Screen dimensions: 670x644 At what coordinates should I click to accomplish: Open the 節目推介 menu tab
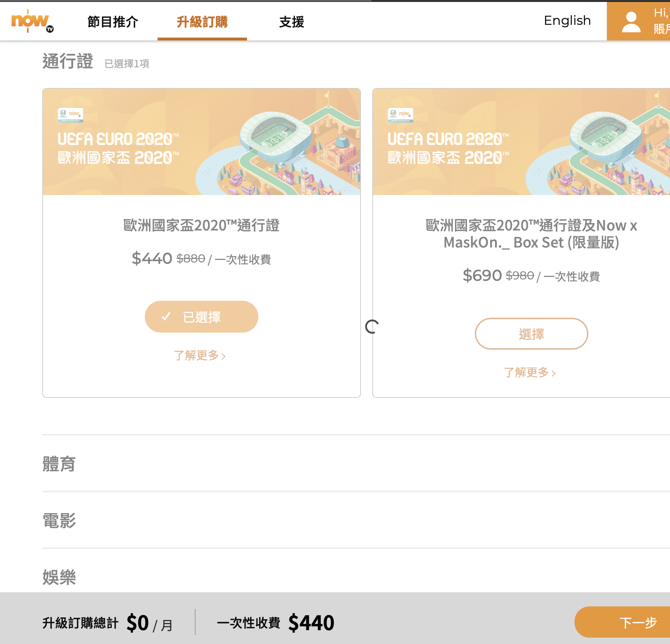[x=113, y=22]
